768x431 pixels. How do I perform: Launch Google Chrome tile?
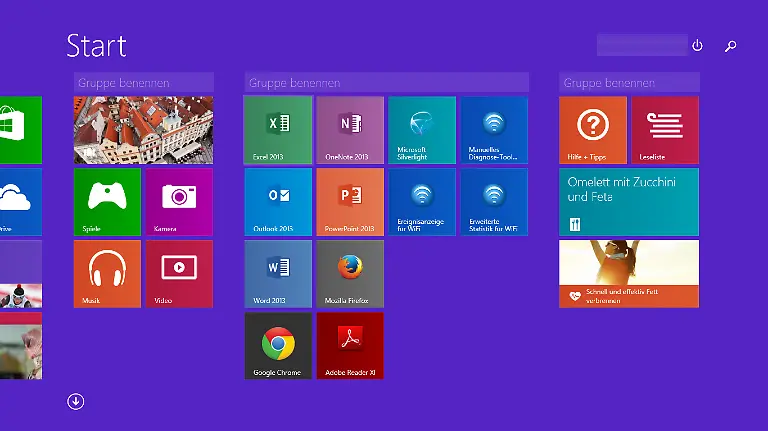pyautogui.click(x=278, y=346)
